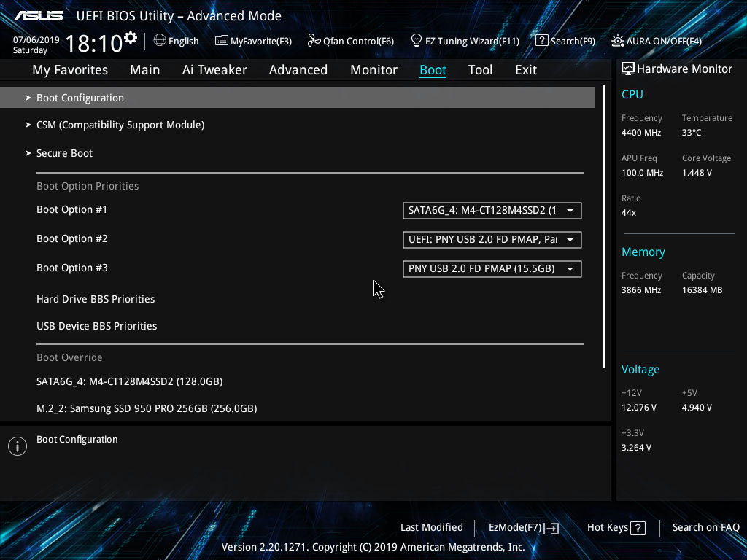Viewport: 747px width, 560px height.
Task: Click the 18:10 clock time
Action: [x=94, y=43]
